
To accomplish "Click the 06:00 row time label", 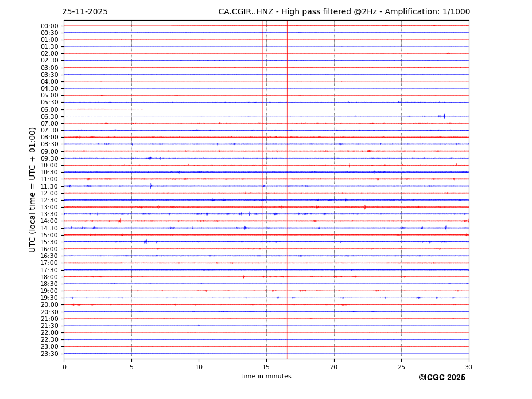I will pyautogui.click(x=49, y=109).
